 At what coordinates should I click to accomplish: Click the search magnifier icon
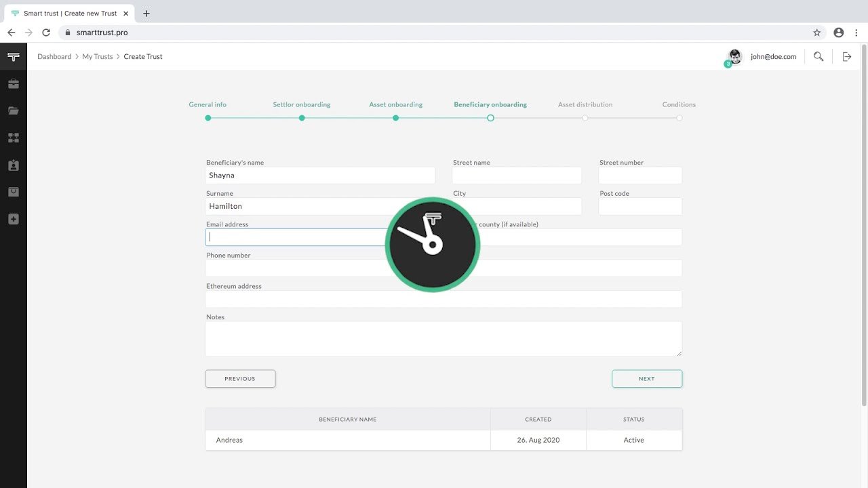pos(818,57)
